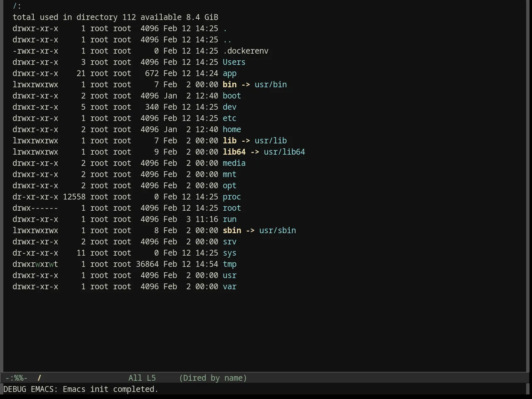Open the run directory entry
Screen dimensions: 532x399
click(x=229, y=219)
